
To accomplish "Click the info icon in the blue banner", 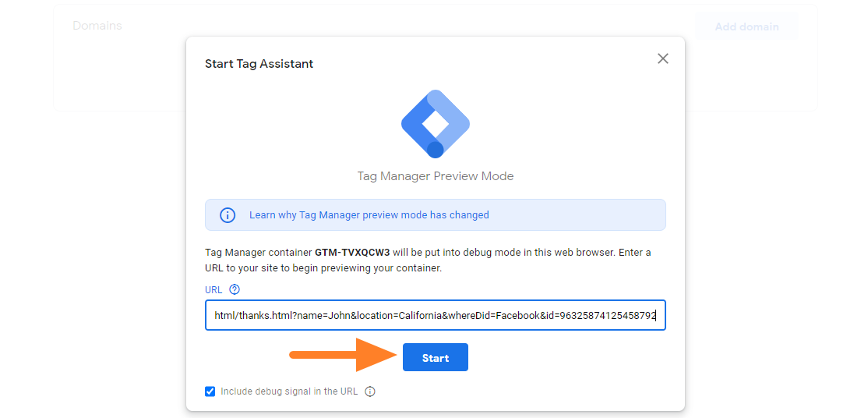I will point(228,215).
